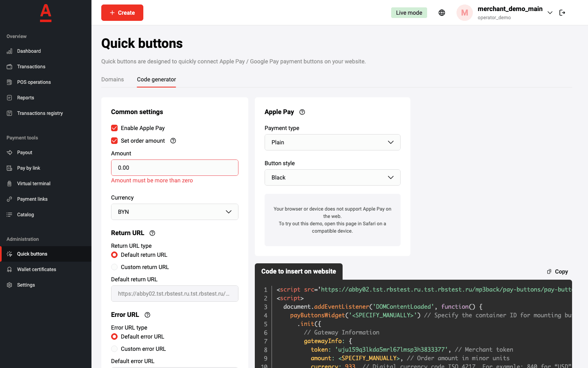Click the red Create button
588x368 pixels.
click(122, 13)
